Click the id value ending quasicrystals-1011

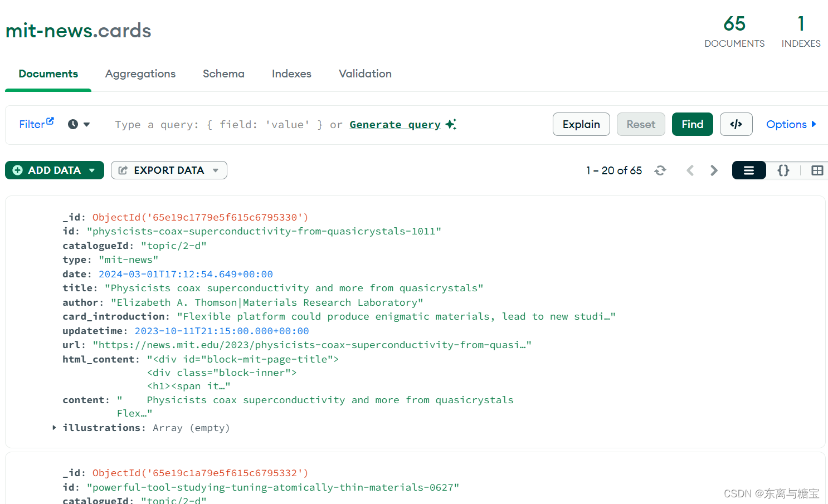tap(264, 231)
